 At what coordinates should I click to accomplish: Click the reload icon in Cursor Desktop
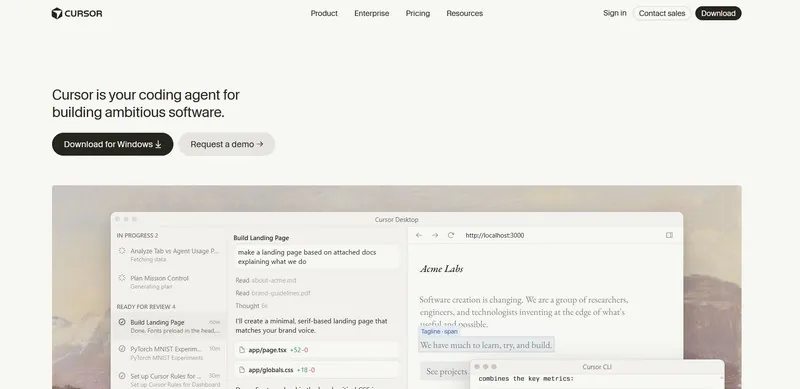(x=451, y=235)
